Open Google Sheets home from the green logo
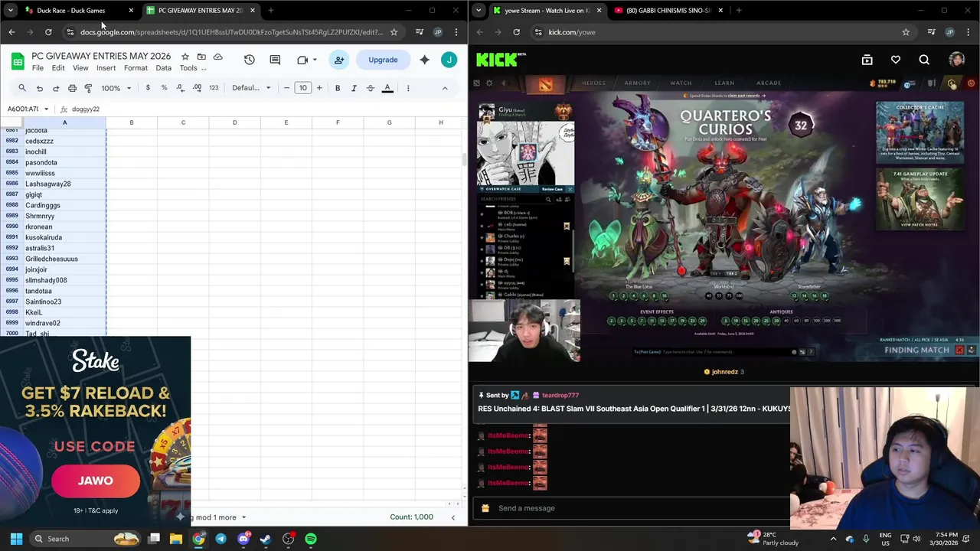Viewport: 980px width, 551px height. (x=17, y=60)
